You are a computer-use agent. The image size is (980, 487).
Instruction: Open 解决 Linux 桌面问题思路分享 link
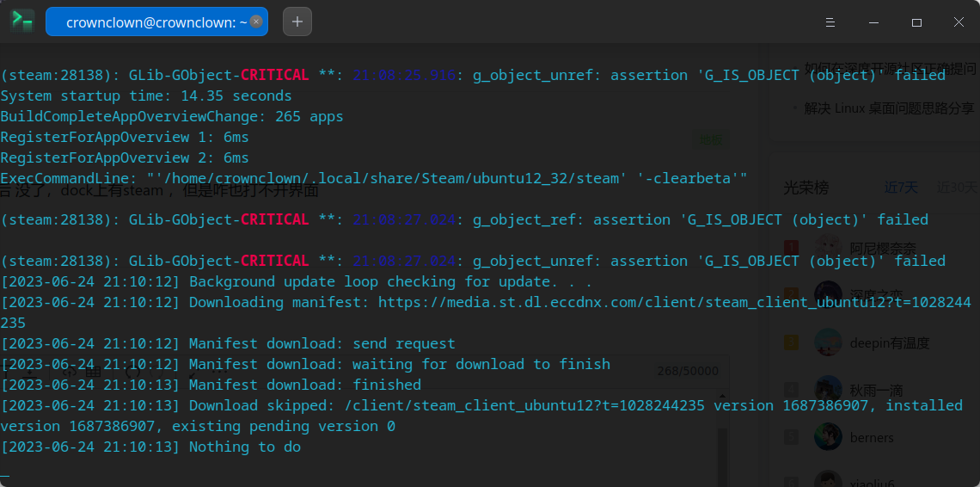click(889, 108)
